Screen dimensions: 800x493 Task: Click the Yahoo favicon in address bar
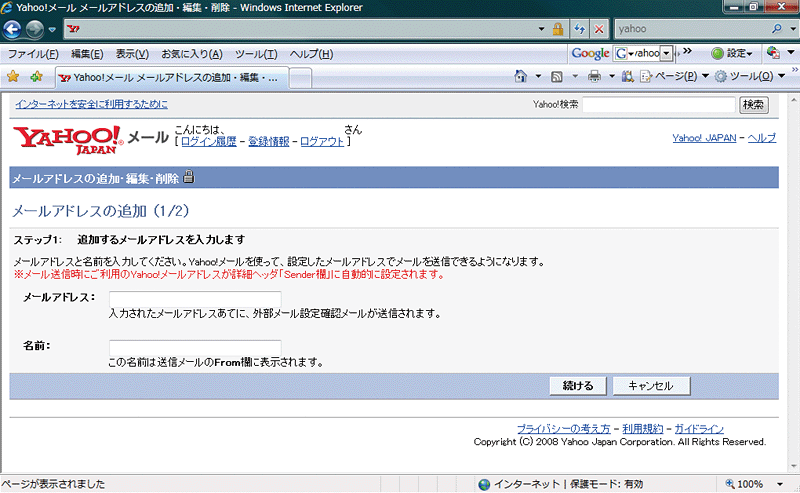coord(73,29)
